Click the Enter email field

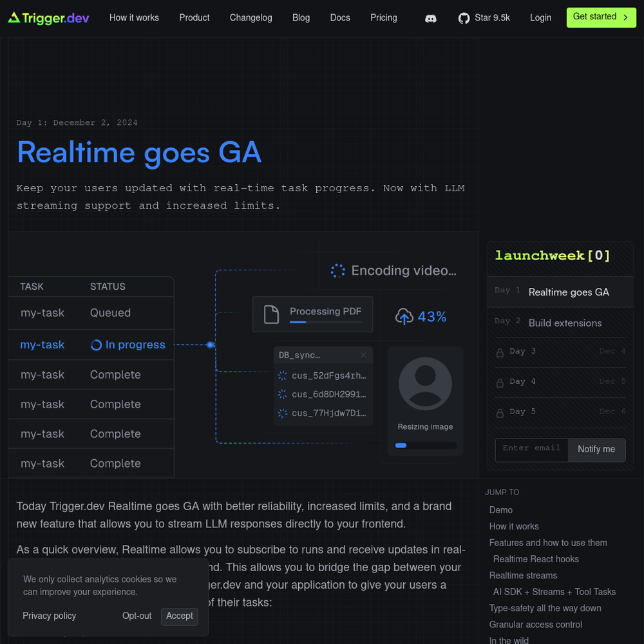tap(531, 450)
